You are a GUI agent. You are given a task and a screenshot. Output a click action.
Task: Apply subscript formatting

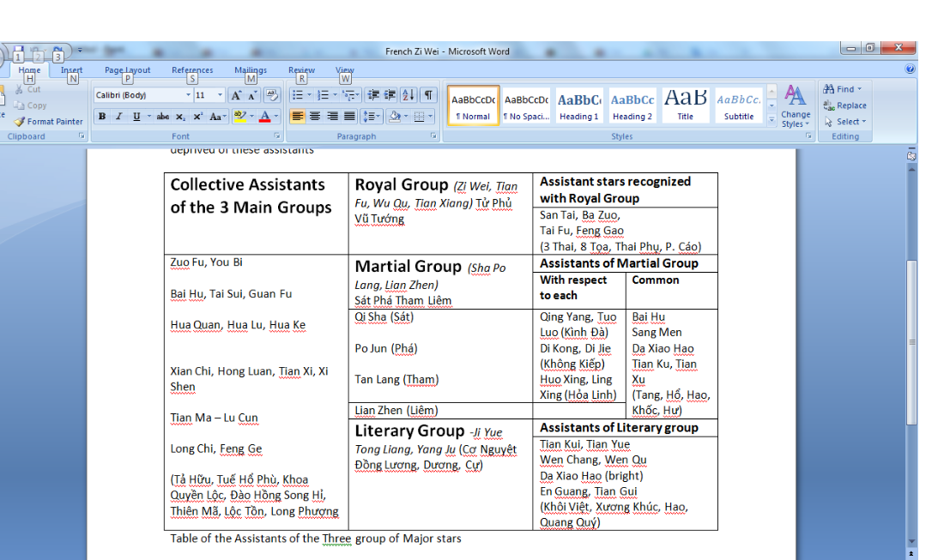pyautogui.click(x=180, y=117)
